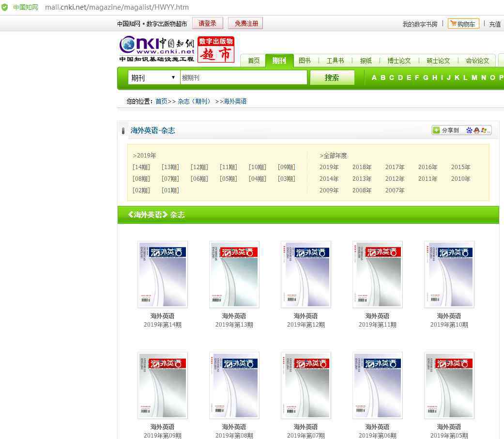
Task: Open 我的数字书房 link
Action: click(x=420, y=24)
